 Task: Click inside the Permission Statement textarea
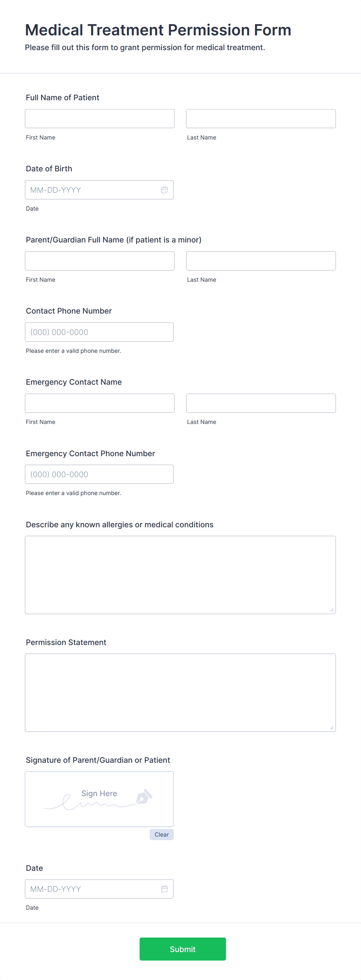pyautogui.click(x=180, y=692)
